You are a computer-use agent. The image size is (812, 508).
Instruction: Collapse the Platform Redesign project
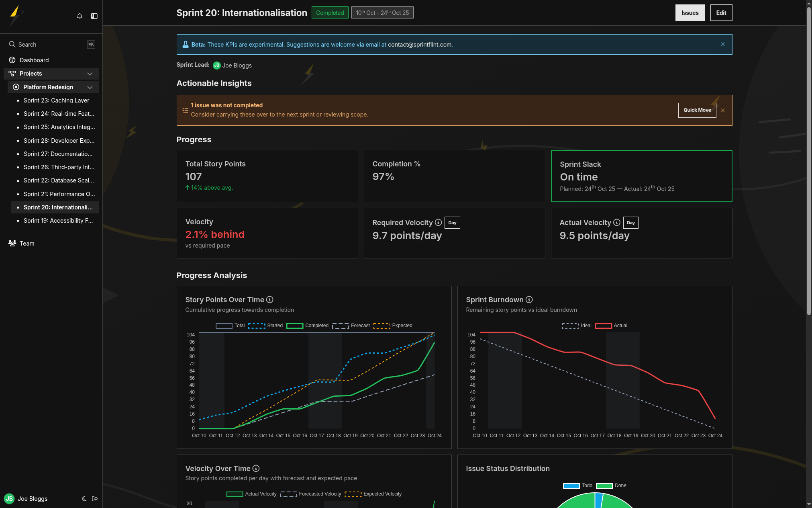tap(90, 87)
